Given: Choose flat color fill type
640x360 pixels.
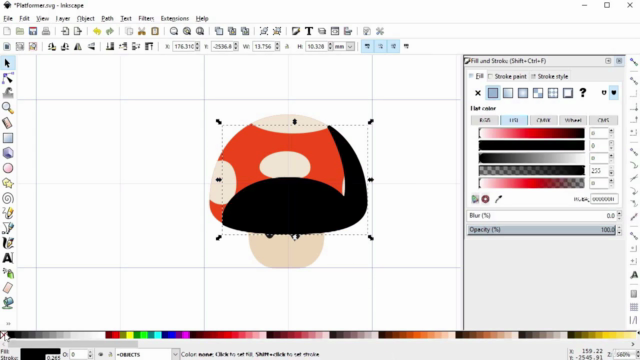Looking at the screenshot, I should [493, 93].
